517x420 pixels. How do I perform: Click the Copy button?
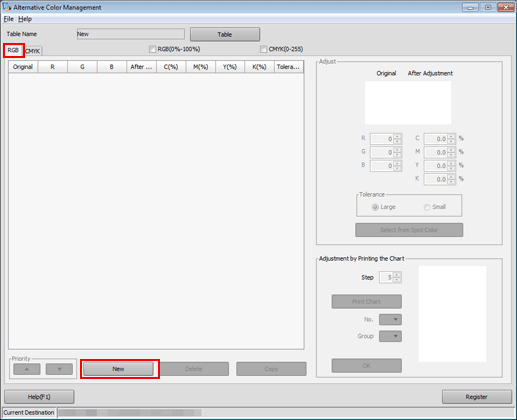pos(271,369)
